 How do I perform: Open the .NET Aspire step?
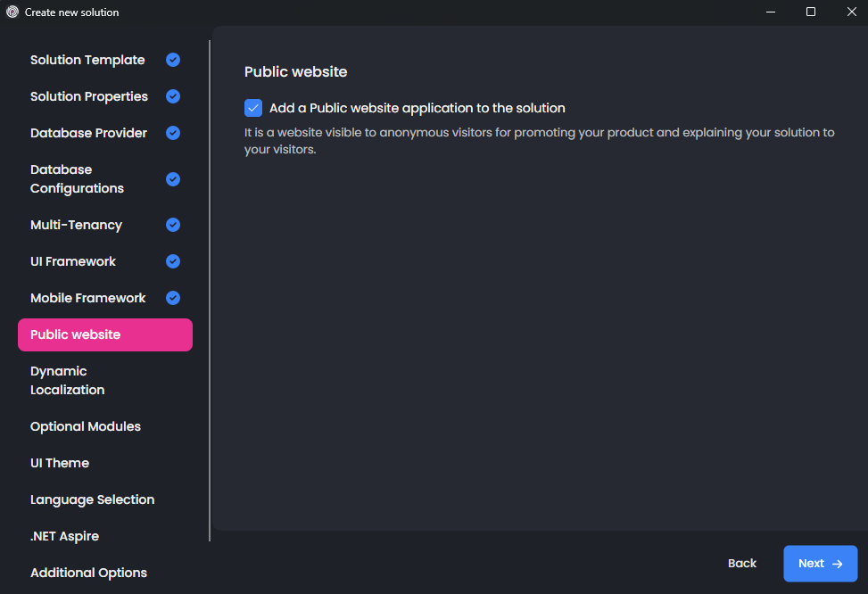pos(64,536)
